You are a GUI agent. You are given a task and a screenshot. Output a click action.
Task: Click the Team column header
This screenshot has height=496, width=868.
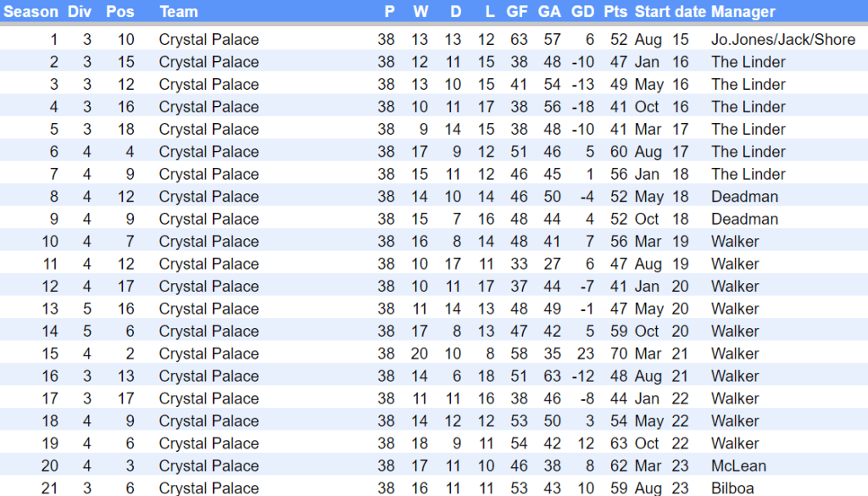[178, 12]
